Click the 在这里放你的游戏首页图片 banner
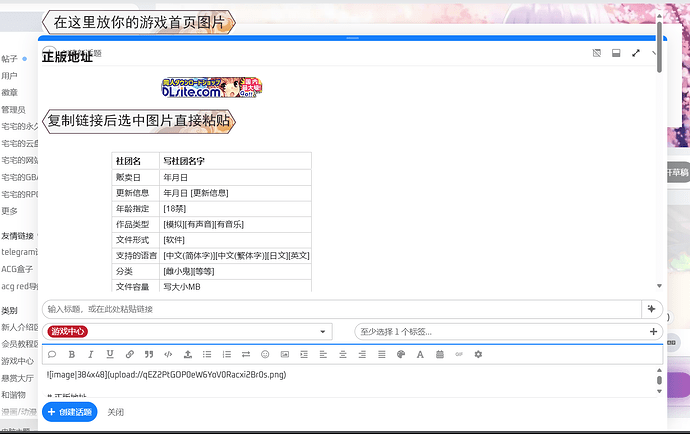 [139, 22]
